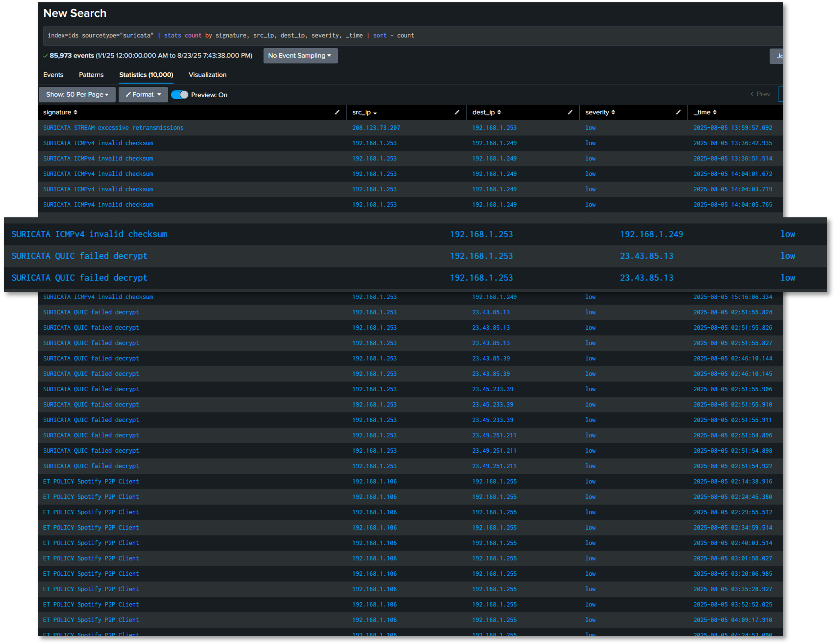This screenshot has width=835, height=644.
Task: Sort the signature column with its arrows
Action: (75, 112)
